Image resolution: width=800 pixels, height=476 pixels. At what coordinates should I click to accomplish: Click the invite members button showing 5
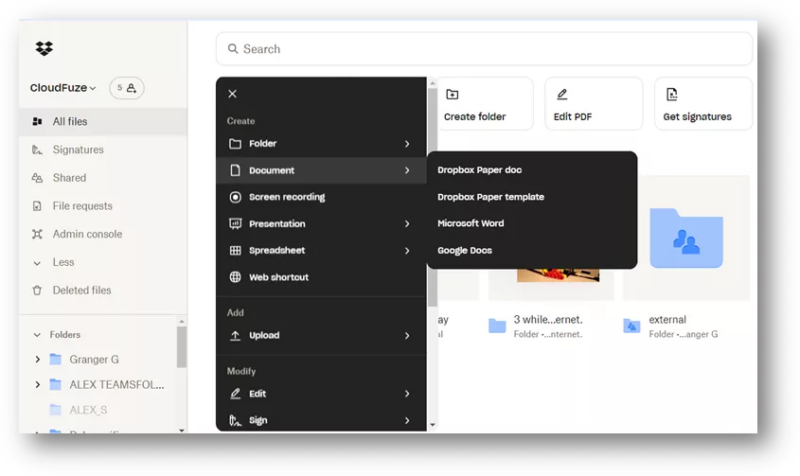point(127,88)
